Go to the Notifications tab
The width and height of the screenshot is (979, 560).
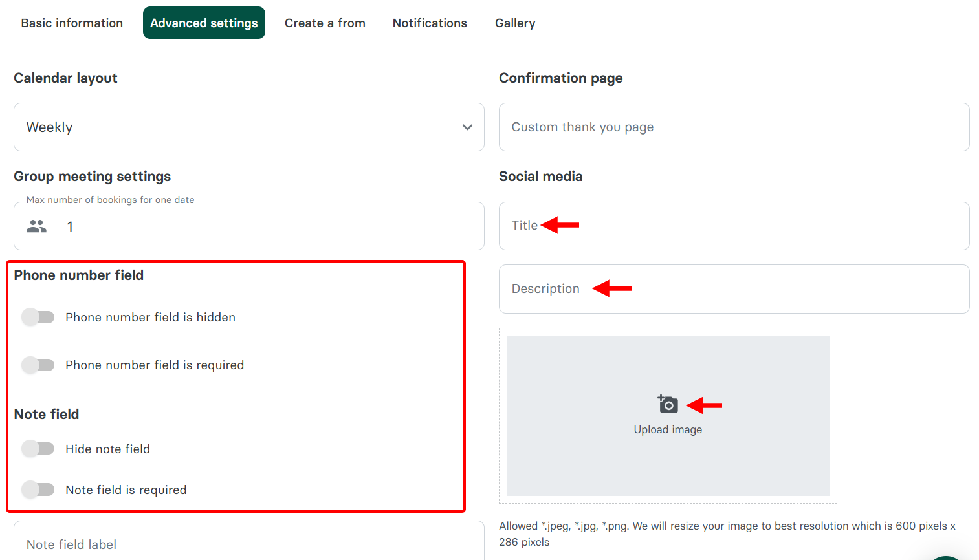pos(429,23)
